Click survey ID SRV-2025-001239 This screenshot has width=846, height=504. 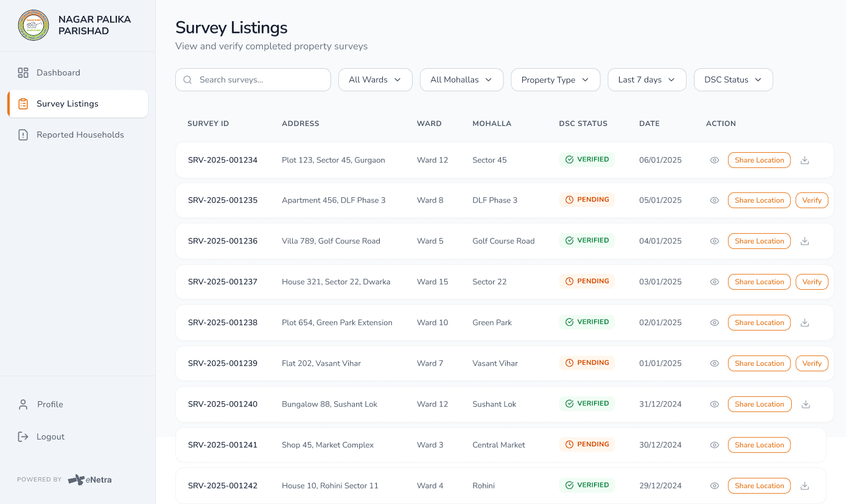[x=223, y=363]
